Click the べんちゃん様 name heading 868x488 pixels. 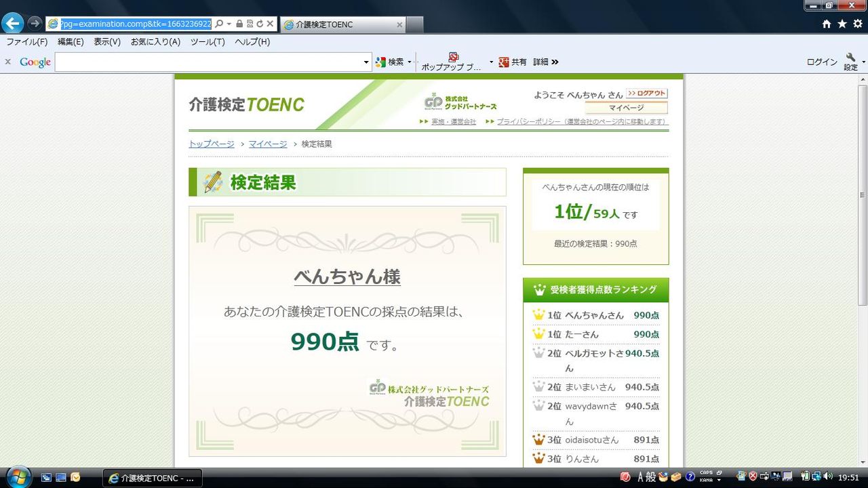[x=347, y=277]
